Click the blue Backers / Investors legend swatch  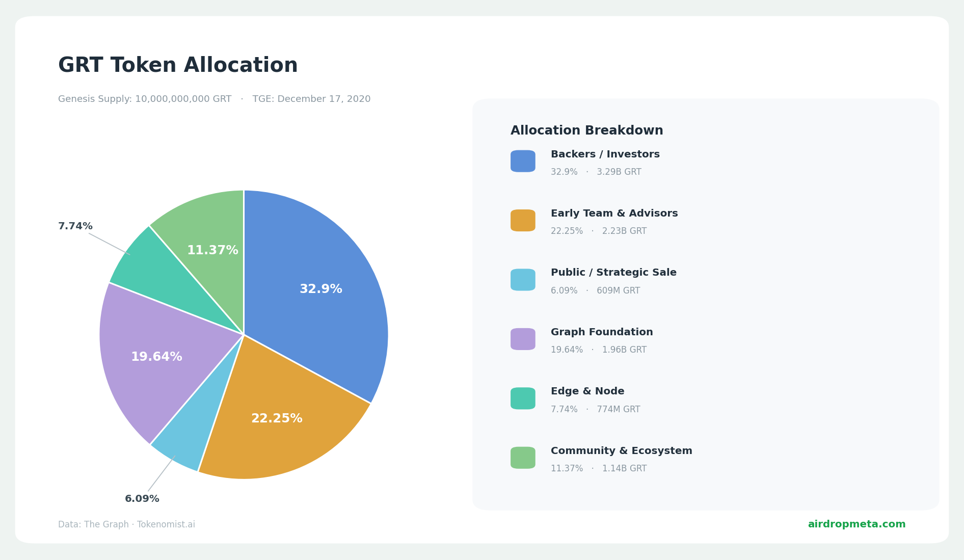[x=523, y=161]
